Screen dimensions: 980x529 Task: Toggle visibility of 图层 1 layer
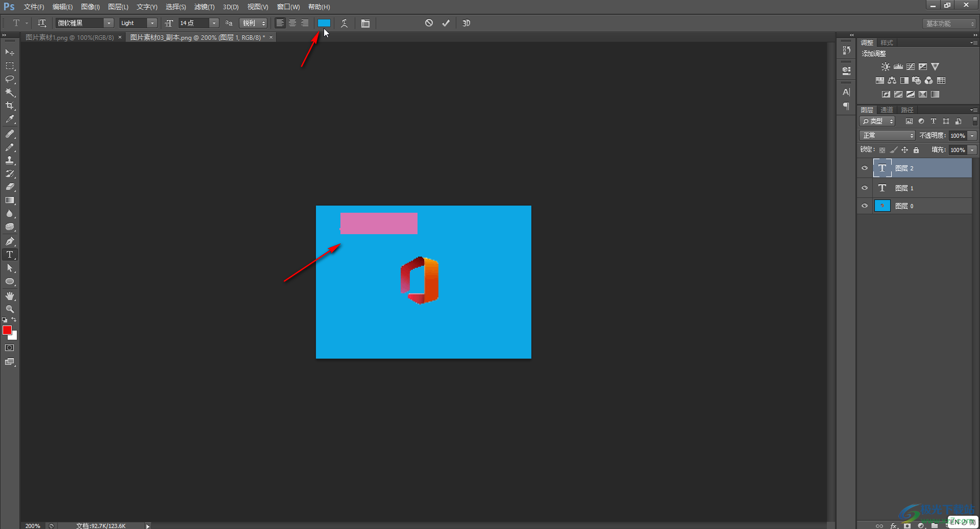point(865,188)
